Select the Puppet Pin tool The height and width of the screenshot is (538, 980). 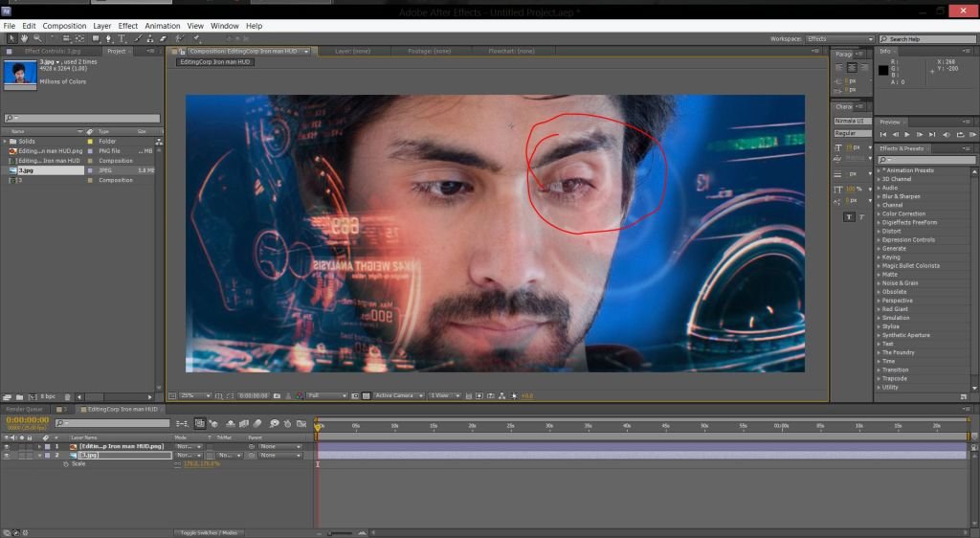pyautogui.click(x=197, y=38)
